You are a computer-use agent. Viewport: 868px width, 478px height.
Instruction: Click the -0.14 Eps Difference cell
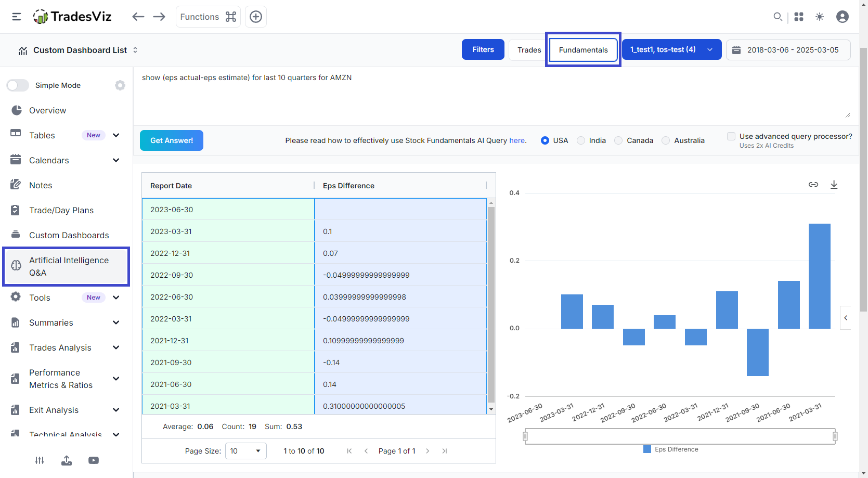400,363
